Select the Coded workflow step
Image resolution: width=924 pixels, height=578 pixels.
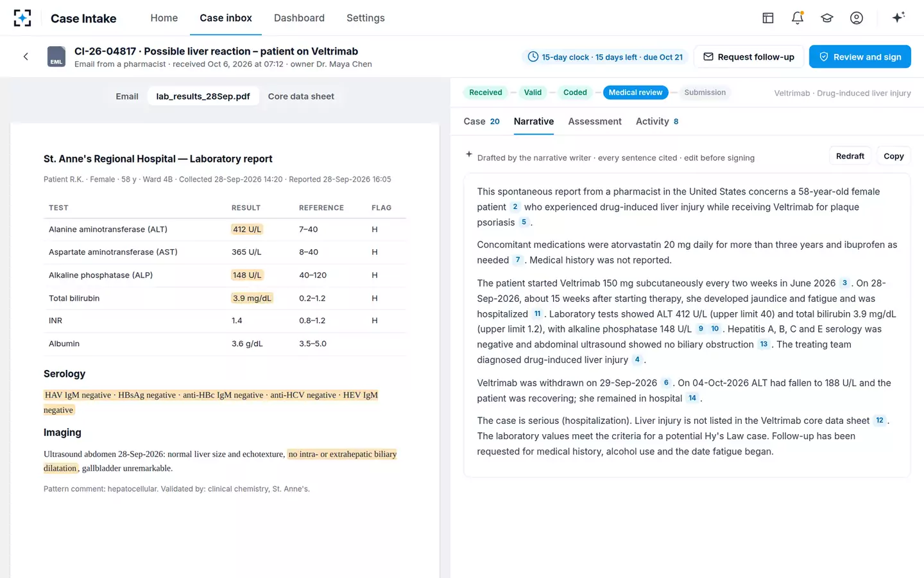[575, 92]
